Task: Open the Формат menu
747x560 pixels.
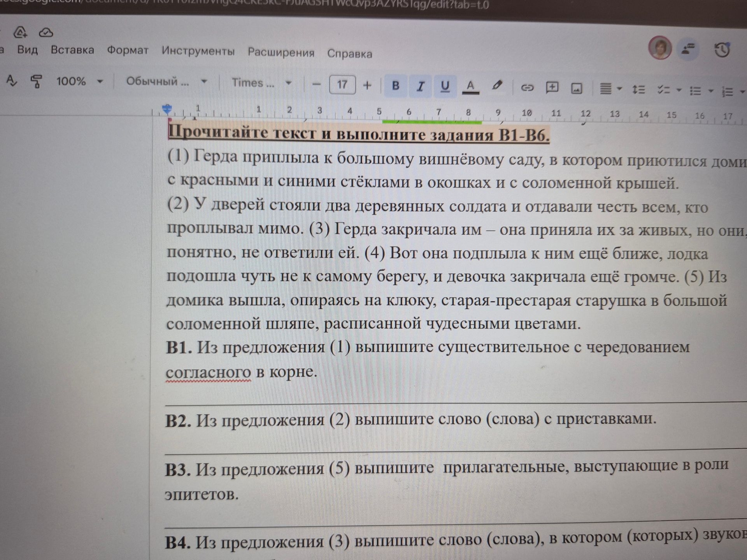Action: tap(128, 51)
